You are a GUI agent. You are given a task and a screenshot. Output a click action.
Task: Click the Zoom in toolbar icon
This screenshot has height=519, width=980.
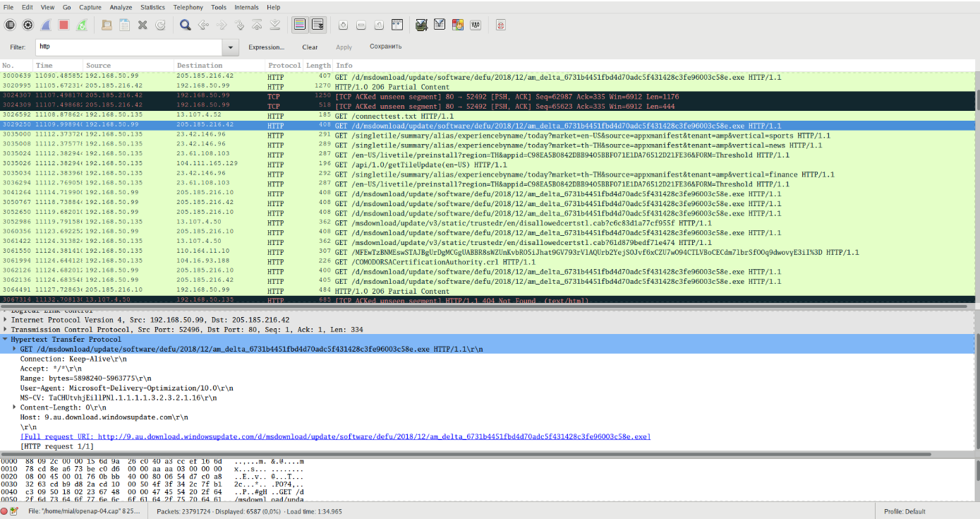tap(343, 25)
